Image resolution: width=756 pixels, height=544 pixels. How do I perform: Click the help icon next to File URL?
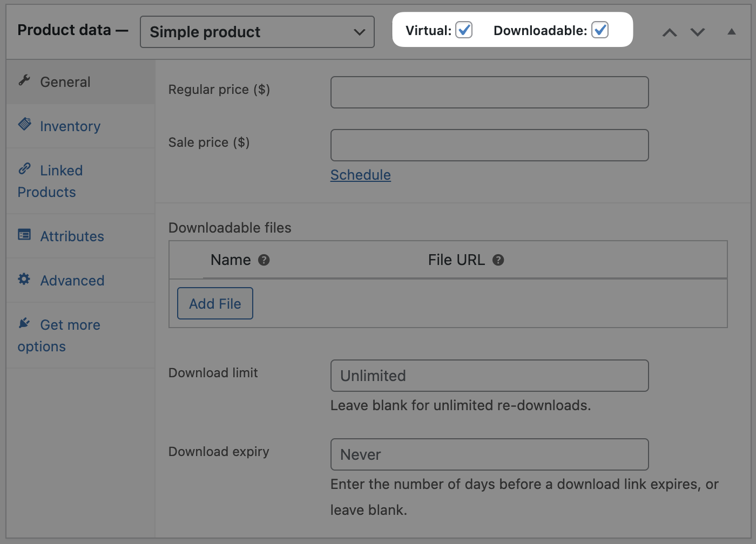coord(498,260)
